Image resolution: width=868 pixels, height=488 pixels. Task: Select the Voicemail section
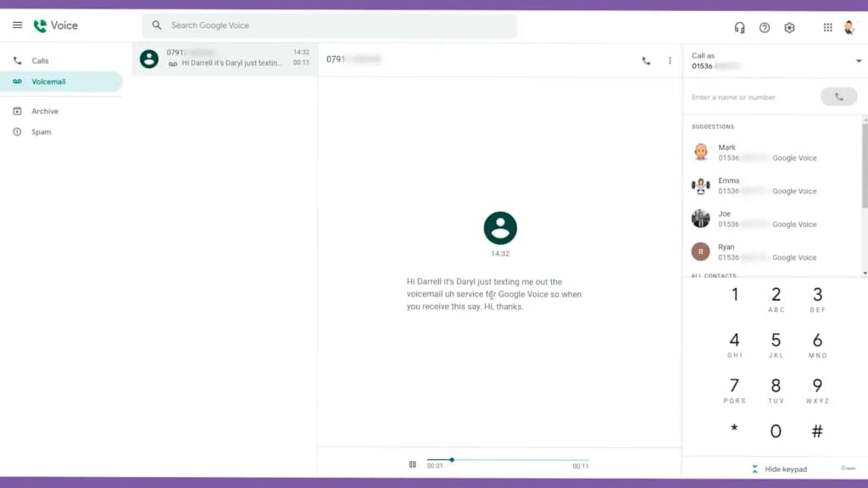[61, 82]
